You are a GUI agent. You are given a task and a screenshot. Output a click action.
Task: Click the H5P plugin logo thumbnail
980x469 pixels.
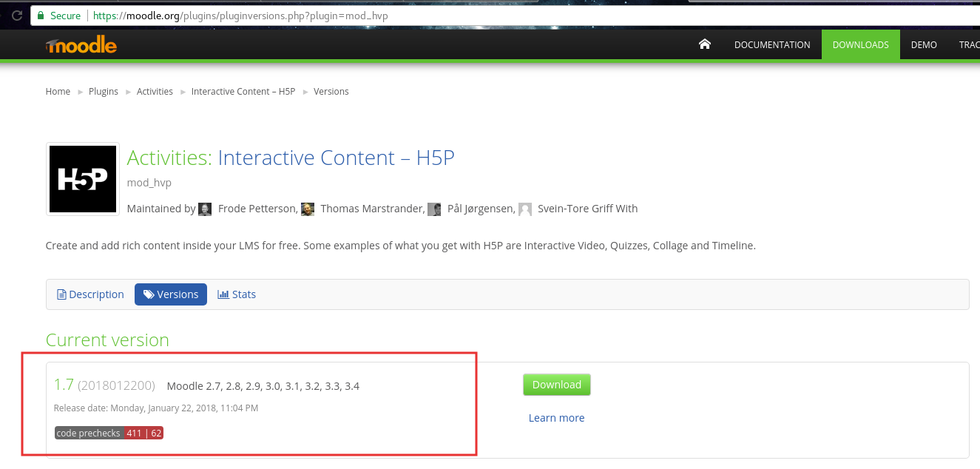coord(83,179)
